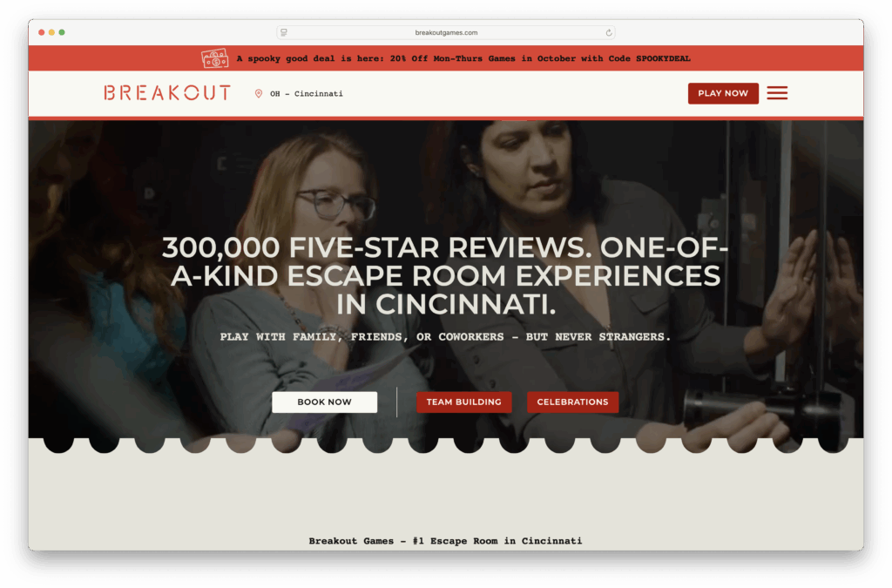Open the TEAM BUILDING page
892x588 pixels.
click(x=463, y=402)
